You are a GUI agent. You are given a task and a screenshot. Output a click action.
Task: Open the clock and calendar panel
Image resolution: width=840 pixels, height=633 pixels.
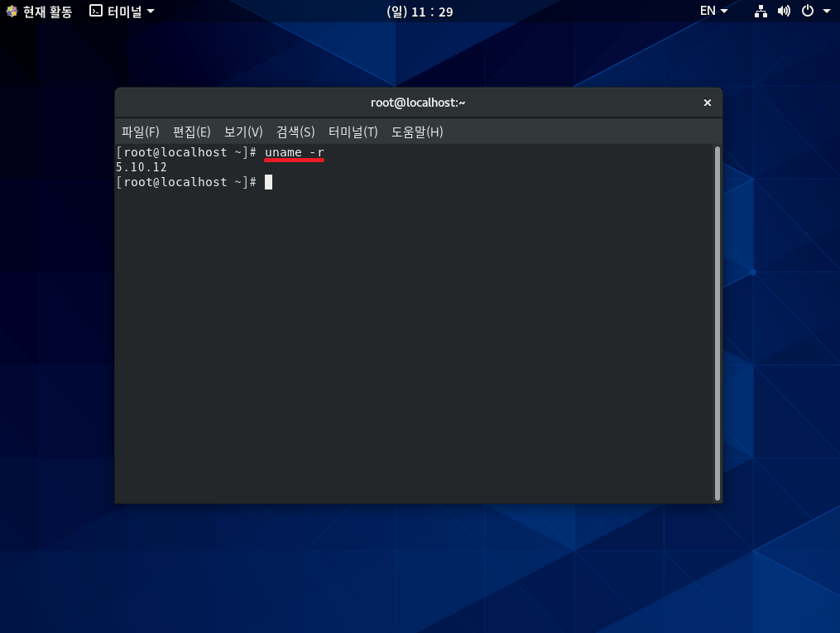point(420,12)
